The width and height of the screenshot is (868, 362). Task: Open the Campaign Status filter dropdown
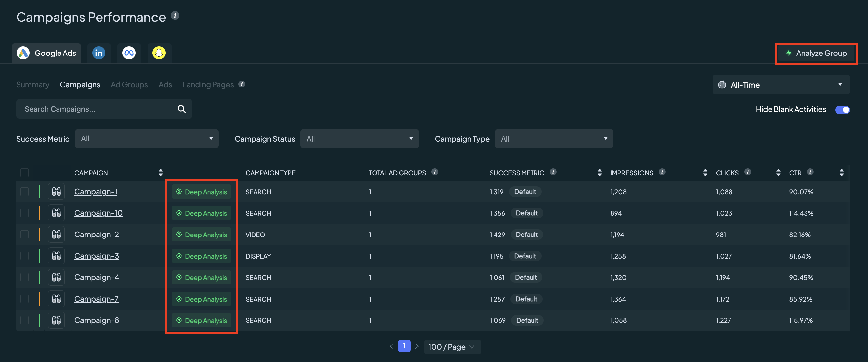pos(360,139)
